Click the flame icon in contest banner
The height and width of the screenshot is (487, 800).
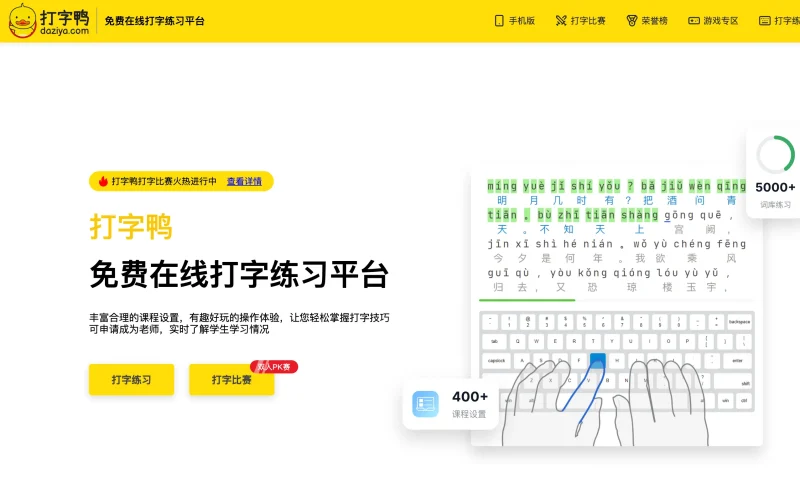tap(103, 181)
